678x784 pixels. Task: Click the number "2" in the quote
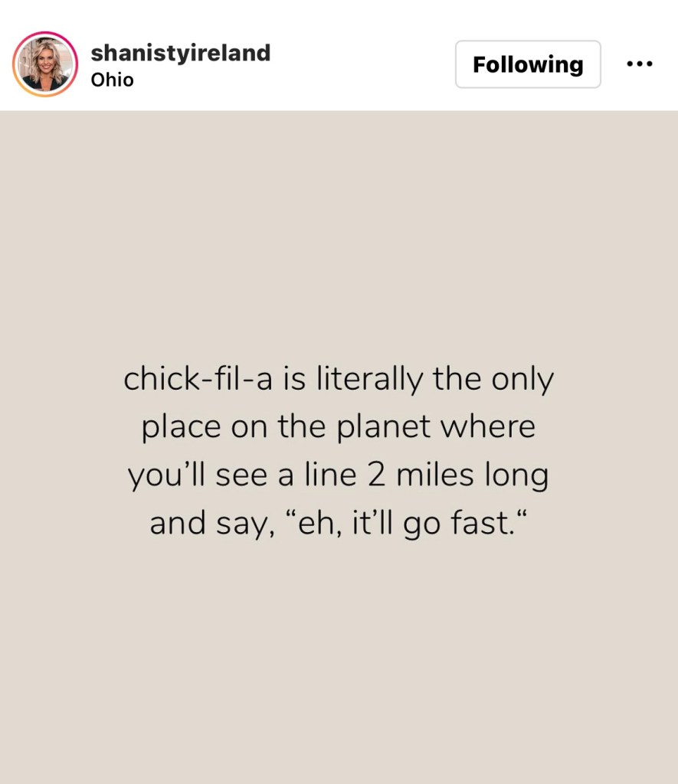(375, 475)
